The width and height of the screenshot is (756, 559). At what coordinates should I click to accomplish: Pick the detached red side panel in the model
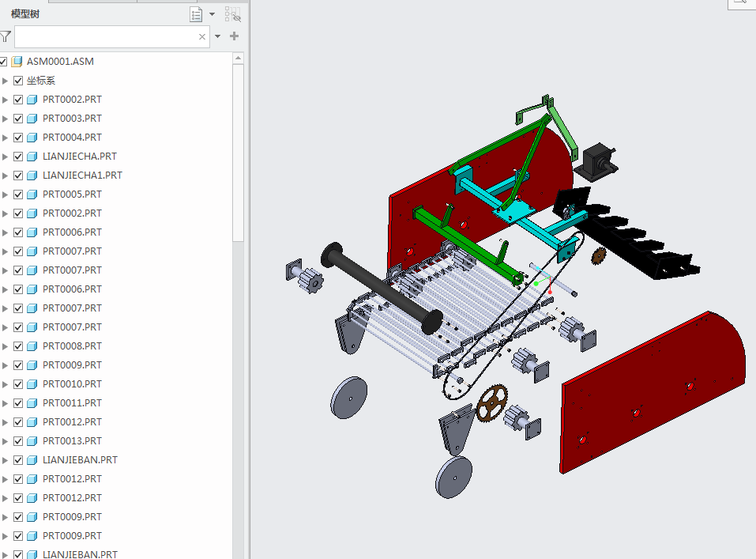651,394
